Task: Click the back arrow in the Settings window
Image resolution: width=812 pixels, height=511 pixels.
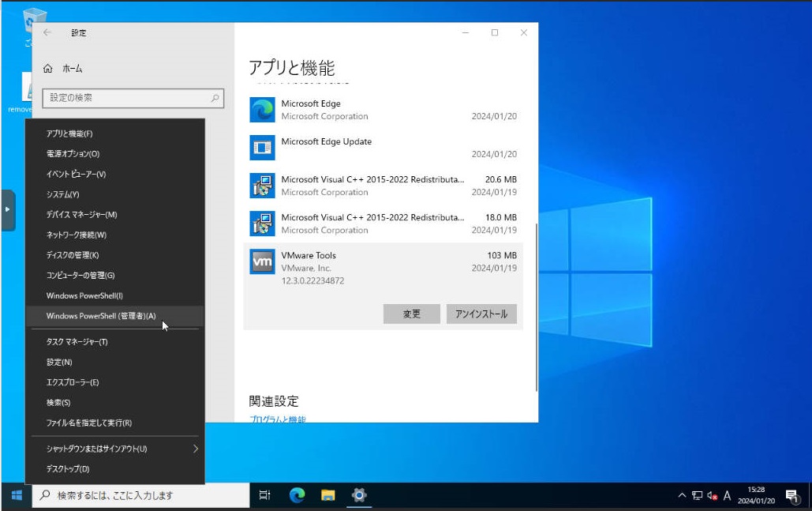Action: 47,32
